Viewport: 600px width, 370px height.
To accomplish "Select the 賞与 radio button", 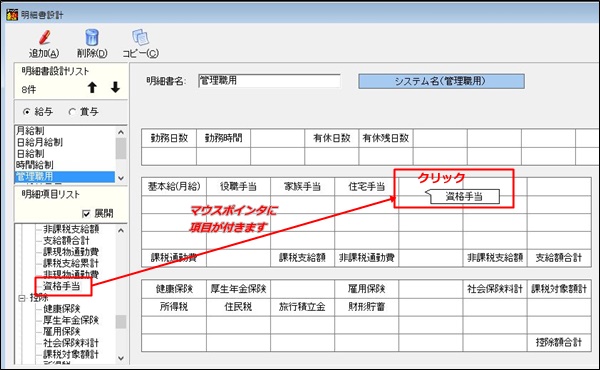I will click(x=72, y=112).
